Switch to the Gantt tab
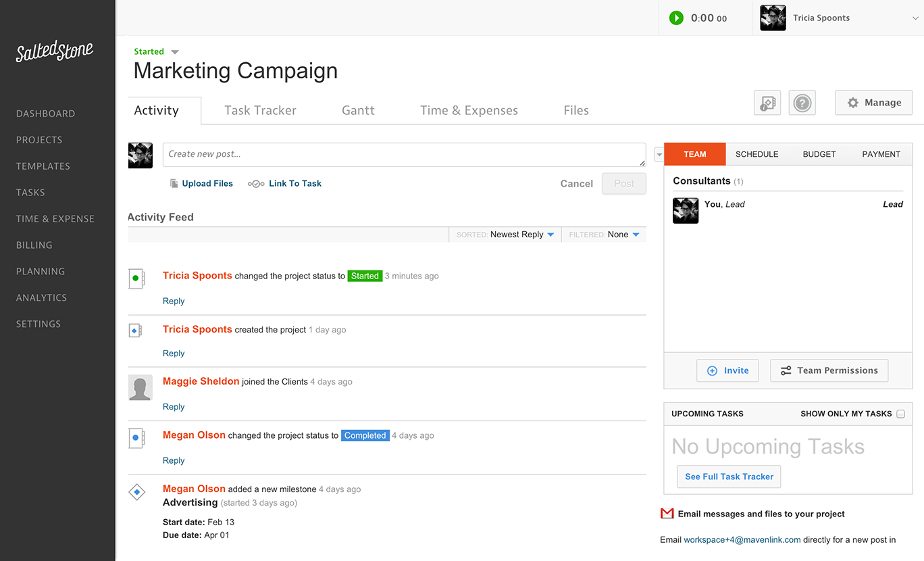The height and width of the screenshot is (561, 924). (358, 110)
